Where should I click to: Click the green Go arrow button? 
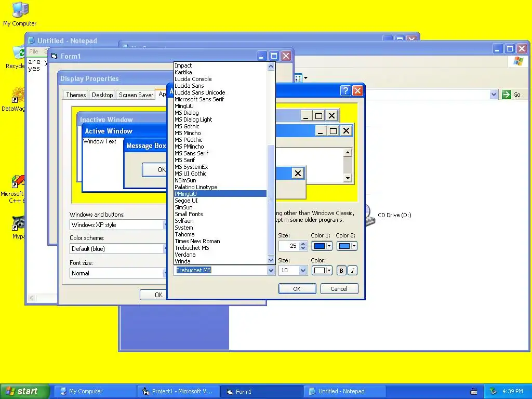pyautogui.click(x=506, y=95)
